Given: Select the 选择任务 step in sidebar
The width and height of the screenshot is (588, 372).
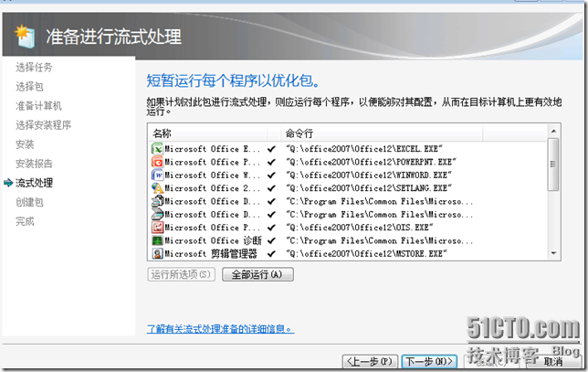Looking at the screenshot, I should click(34, 68).
